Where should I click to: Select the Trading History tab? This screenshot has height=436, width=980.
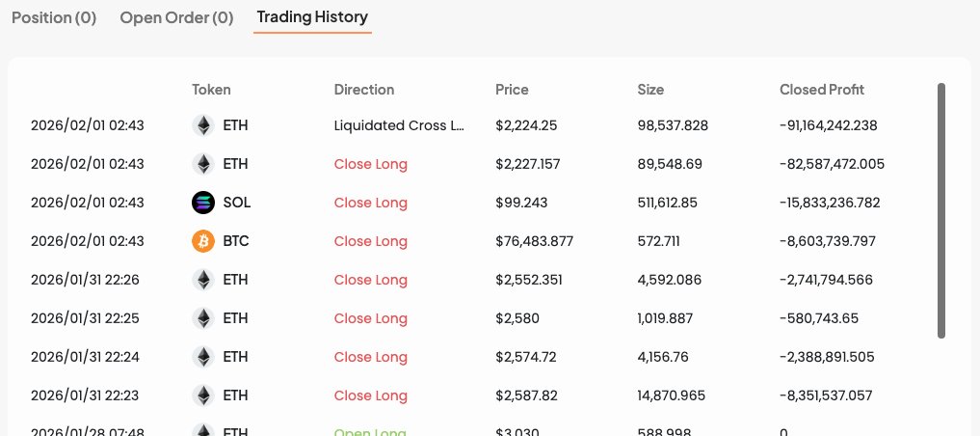point(312,17)
